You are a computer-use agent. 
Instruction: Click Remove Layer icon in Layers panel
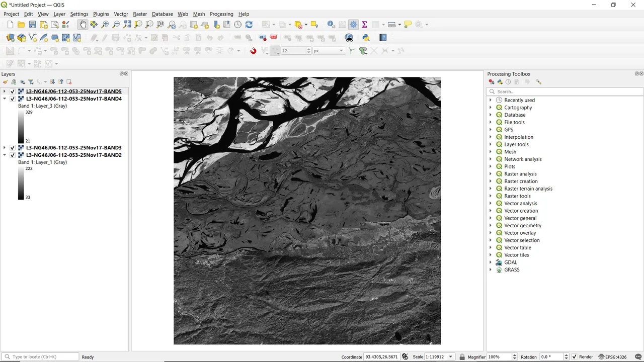(x=69, y=81)
